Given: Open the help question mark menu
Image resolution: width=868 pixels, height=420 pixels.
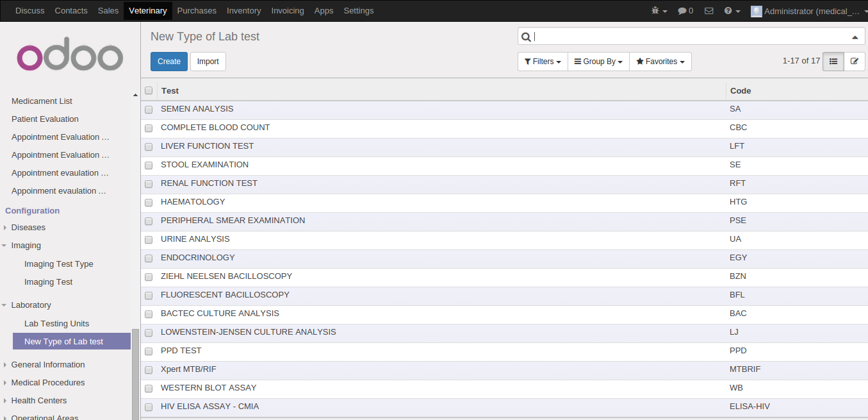Looking at the screenshot, I should (732, 11).
